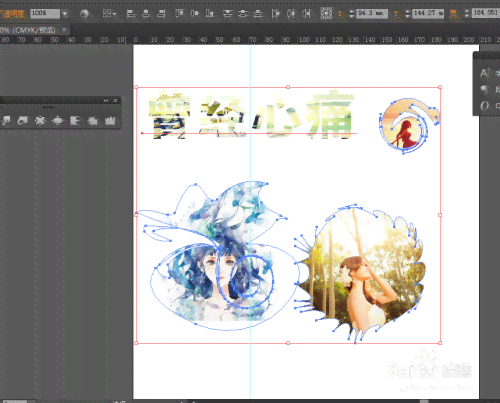
Task: Adjust the X value stepper arrows
Action: (352, 14)
